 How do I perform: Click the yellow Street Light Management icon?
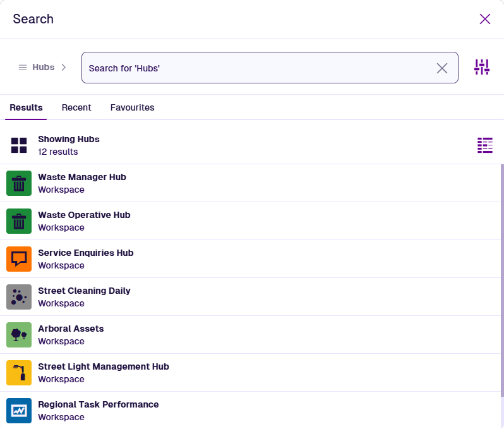coord(19,373)
